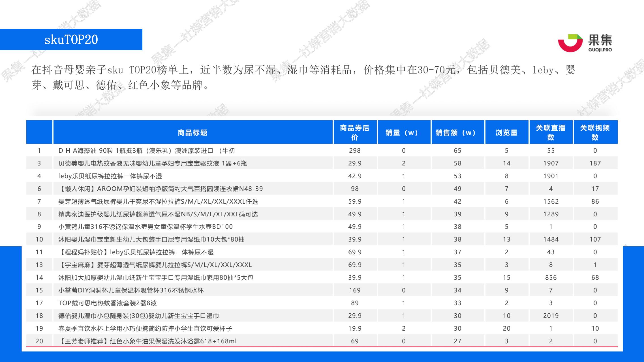Click video count 187 in 贝德美 row
This screenshot has height=362, width=644.
595,163
